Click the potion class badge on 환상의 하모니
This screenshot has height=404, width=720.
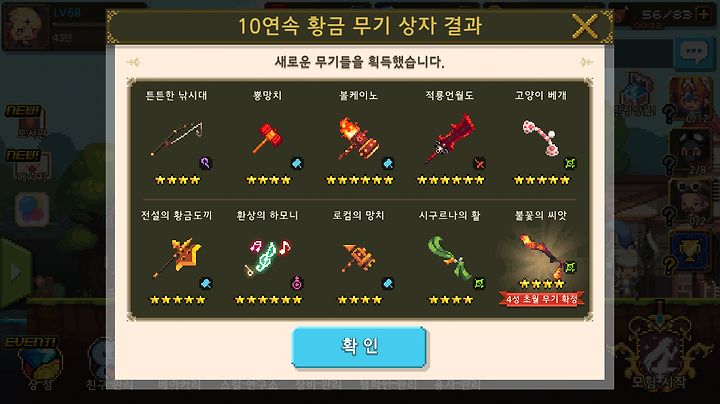297,283
